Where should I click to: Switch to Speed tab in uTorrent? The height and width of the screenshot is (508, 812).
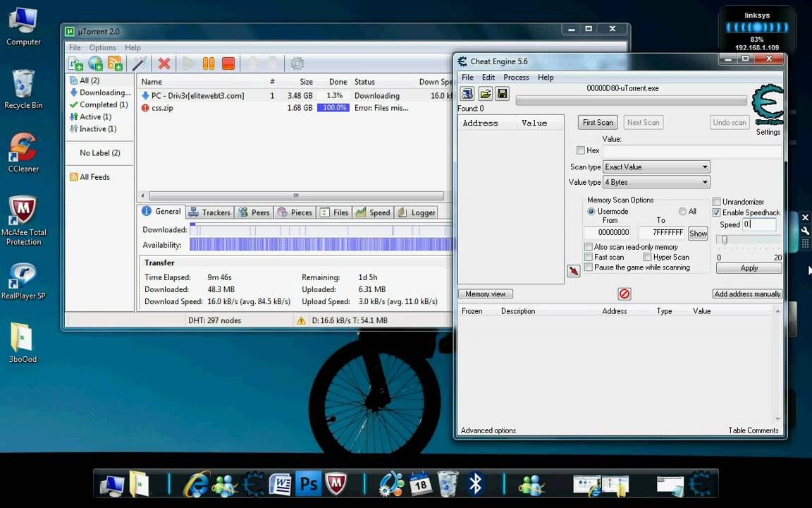pos(374,212)
